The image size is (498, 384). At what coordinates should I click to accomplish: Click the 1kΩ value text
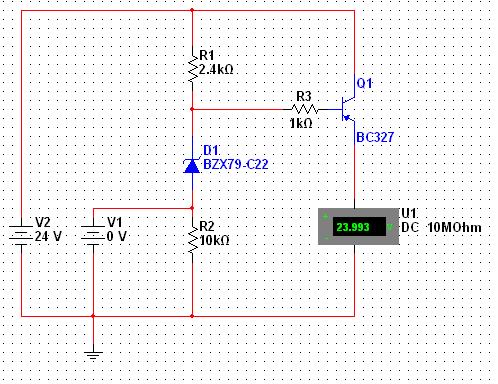(x=301, y=123)
